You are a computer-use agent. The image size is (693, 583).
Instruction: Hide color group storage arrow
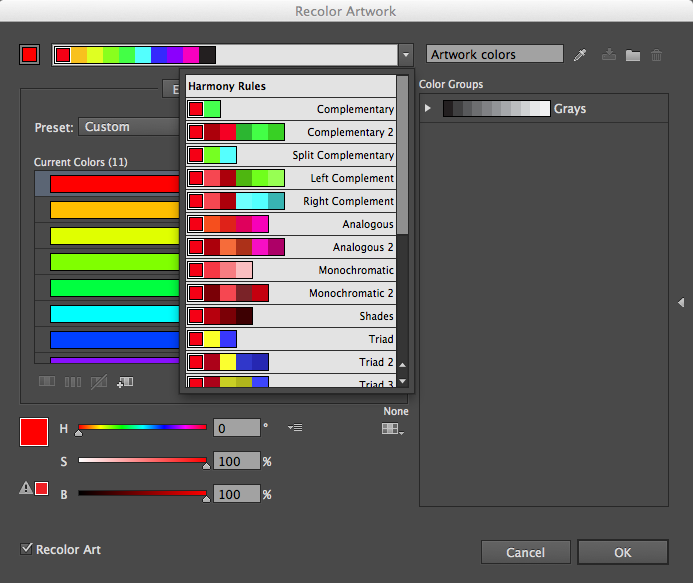(681, 302)
